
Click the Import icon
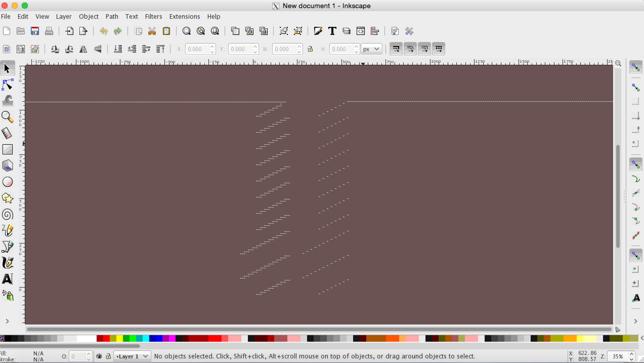[x=69, y=31]
